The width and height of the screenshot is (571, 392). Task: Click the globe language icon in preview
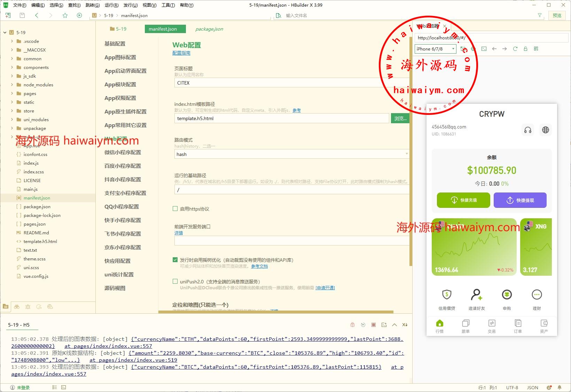click(x=546, y=130)
